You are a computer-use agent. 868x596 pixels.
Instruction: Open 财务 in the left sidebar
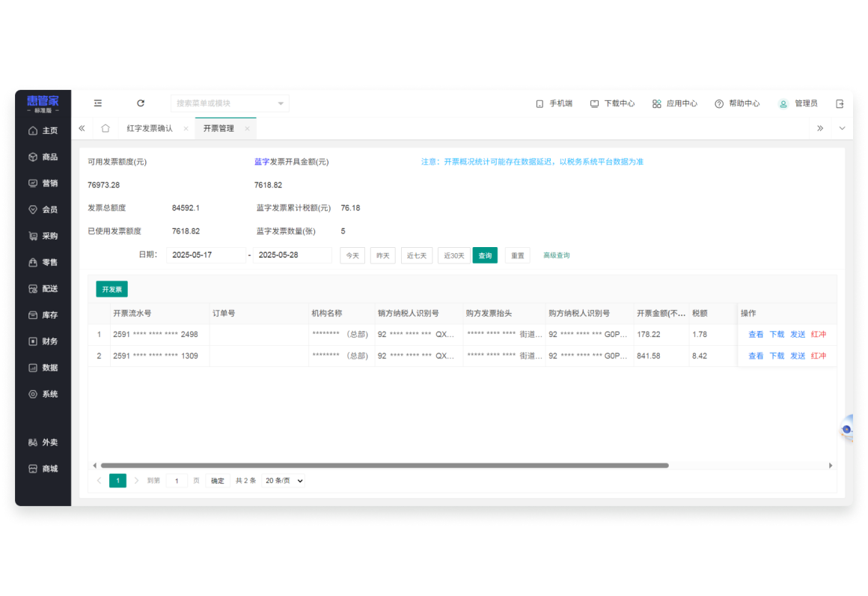click(43, 341)
